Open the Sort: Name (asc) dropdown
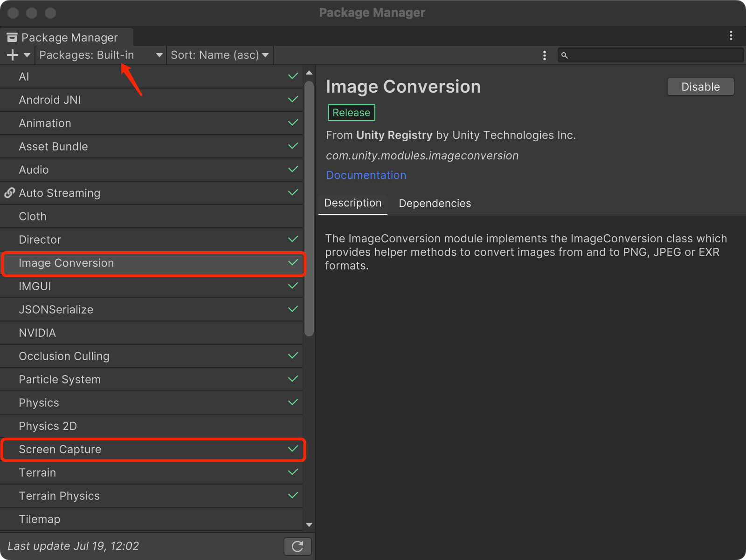Screen dimensions: 746x560 219,55
